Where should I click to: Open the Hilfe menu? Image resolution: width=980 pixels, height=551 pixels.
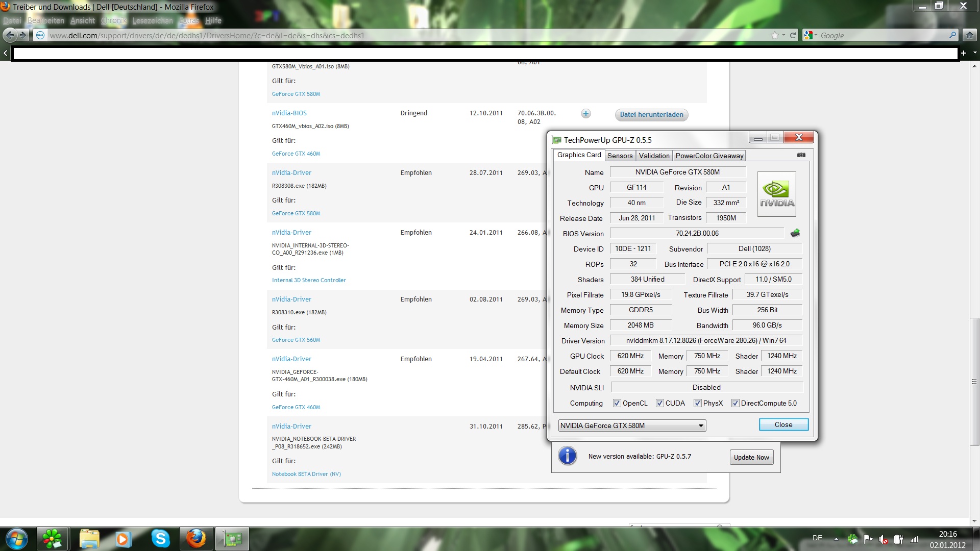coord(213,20)
